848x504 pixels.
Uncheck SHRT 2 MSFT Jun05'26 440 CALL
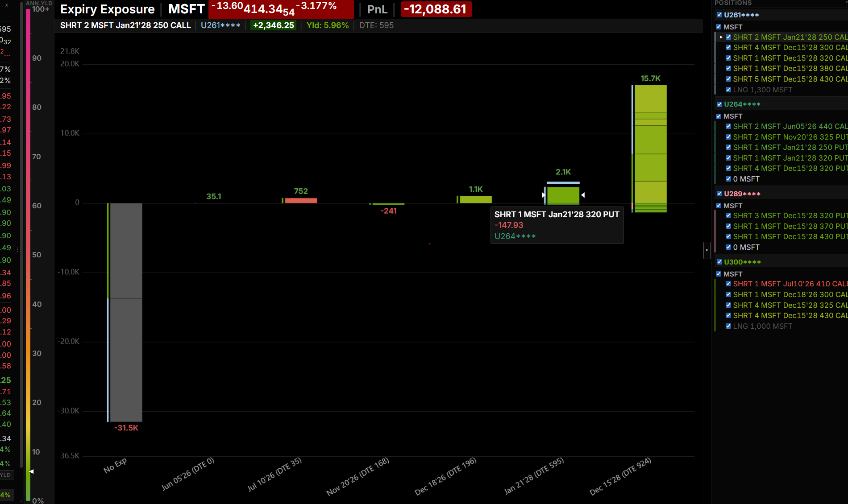pyautogui.click(x=728, y=126)
